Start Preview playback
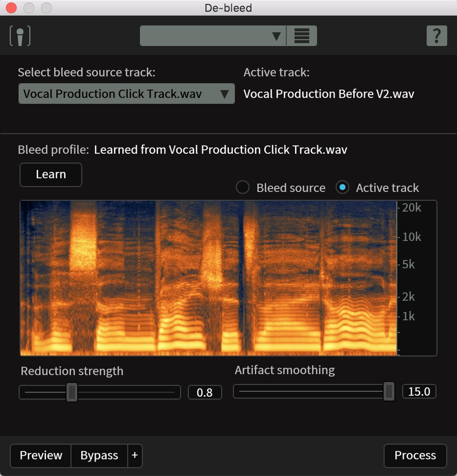This screenshot has width=457, height=476. click(41, 456)
